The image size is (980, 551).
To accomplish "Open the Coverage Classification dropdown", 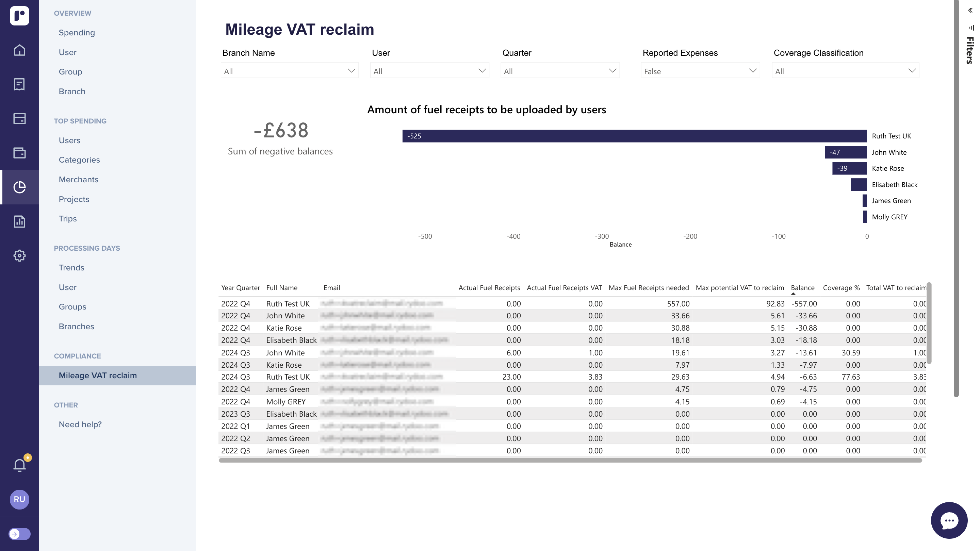I will tap(845, 71).
